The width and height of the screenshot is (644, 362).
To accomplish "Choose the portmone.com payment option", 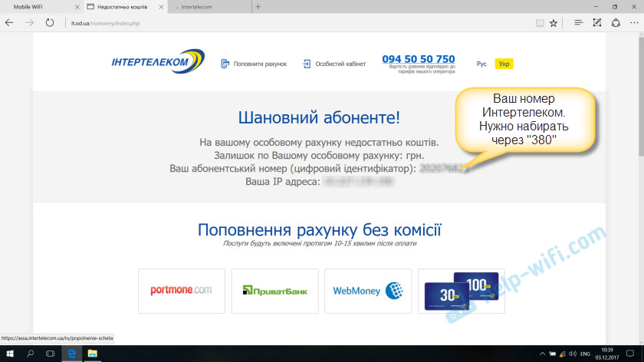I will coord(182,291).
